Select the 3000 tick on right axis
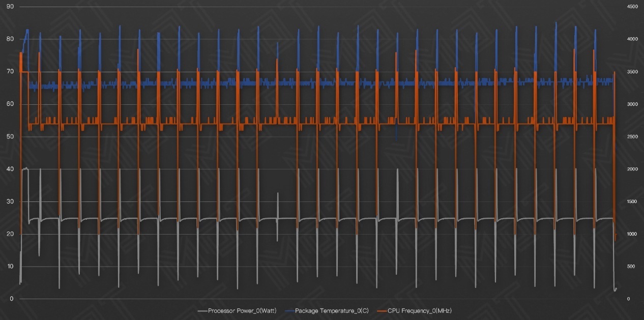Image resolution: width=644 pixels, height=320 pixels. [x=632, y=104]
